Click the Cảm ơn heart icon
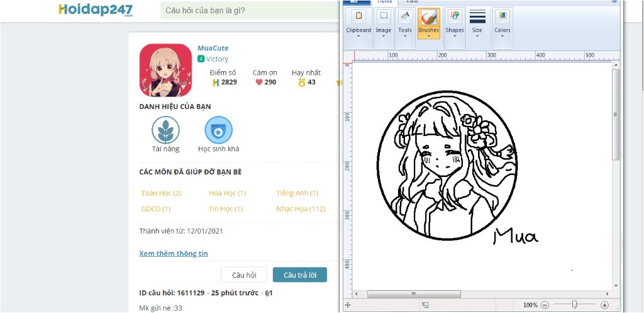This screenshot has height=313, width=644. point(258,83)
